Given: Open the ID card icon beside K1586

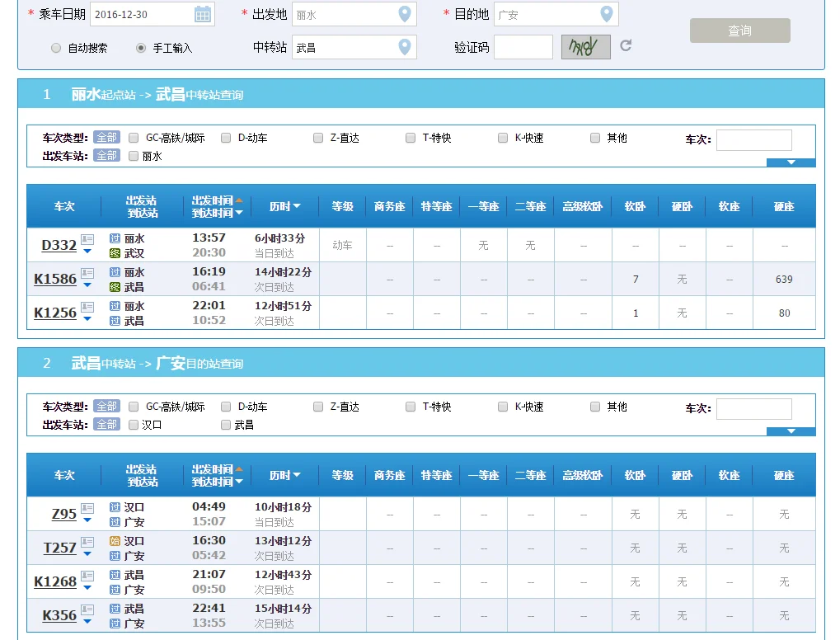Looking at the screenshot, I should pyautogui.click(x=87, y=273).
